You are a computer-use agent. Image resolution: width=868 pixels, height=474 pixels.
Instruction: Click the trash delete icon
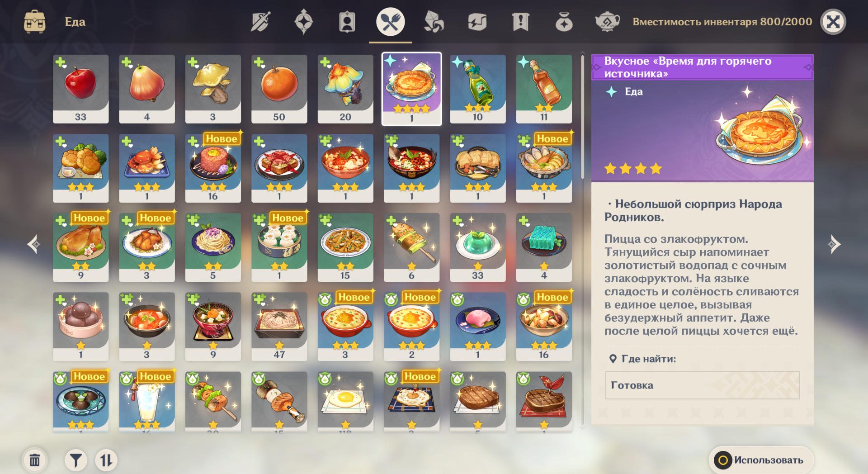(x=35, y=460)
